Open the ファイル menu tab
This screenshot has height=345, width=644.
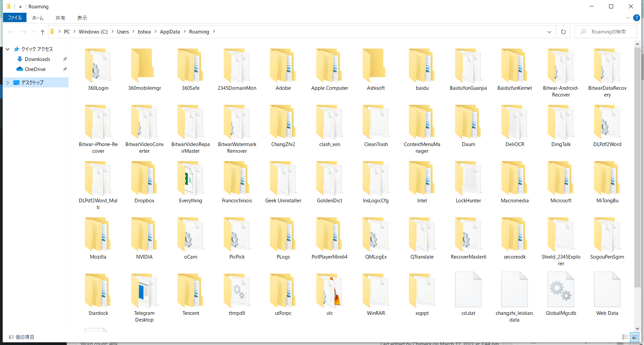click(x=15, y=18)
